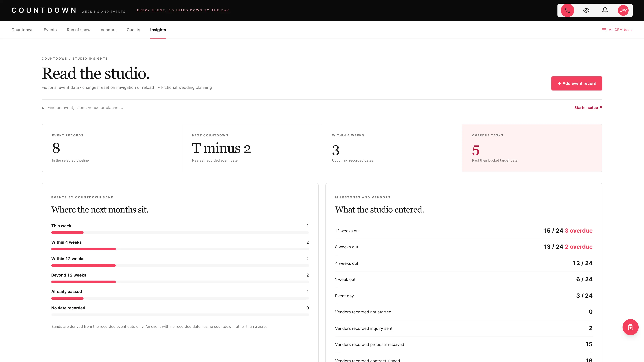This screenshot has height=362, width=644.
Task: Click the Already passed progress bar
Action: tap(180, 298)
